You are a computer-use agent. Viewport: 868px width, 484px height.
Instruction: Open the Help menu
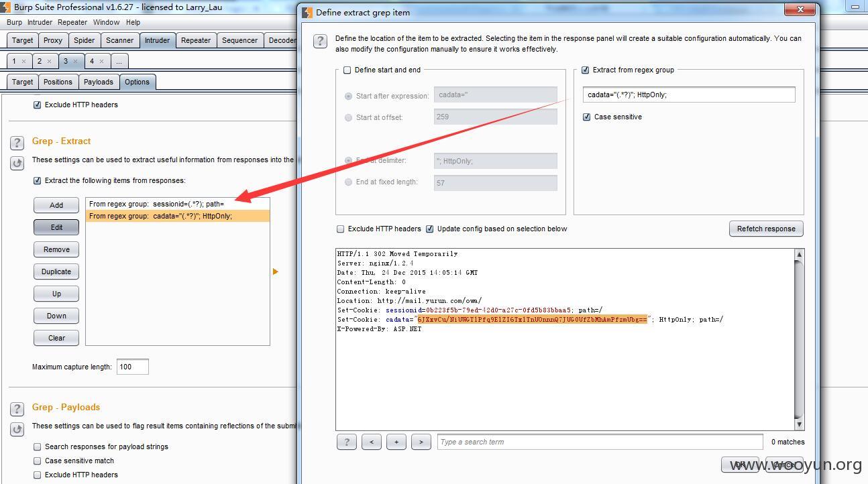click(133, 22)
